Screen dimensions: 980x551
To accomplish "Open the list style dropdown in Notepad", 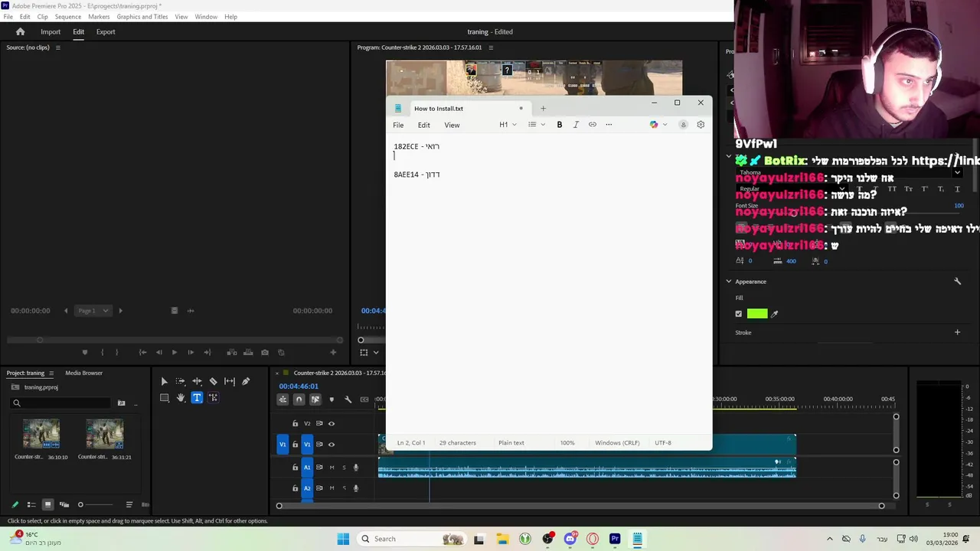I will (536, 125).
